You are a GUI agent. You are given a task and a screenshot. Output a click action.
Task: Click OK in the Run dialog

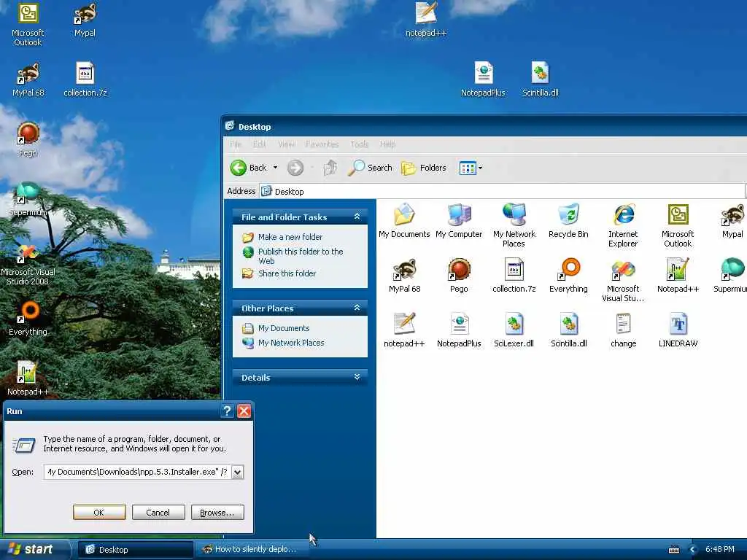pos(99,513)
